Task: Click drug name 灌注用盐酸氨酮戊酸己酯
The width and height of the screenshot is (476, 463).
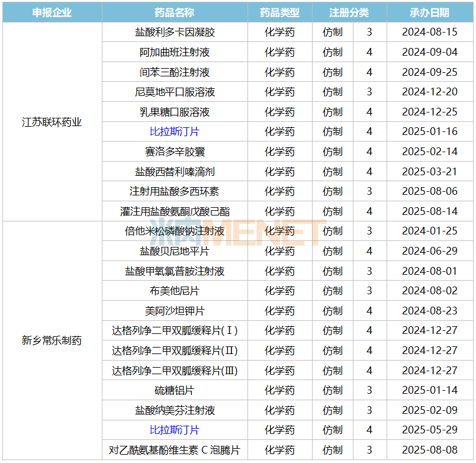Action: 175,211
